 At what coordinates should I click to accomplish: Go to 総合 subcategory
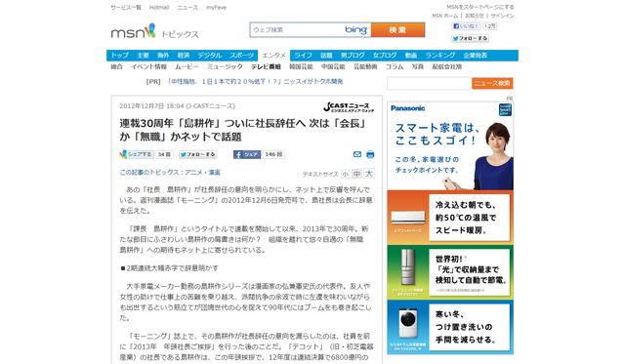117,67
